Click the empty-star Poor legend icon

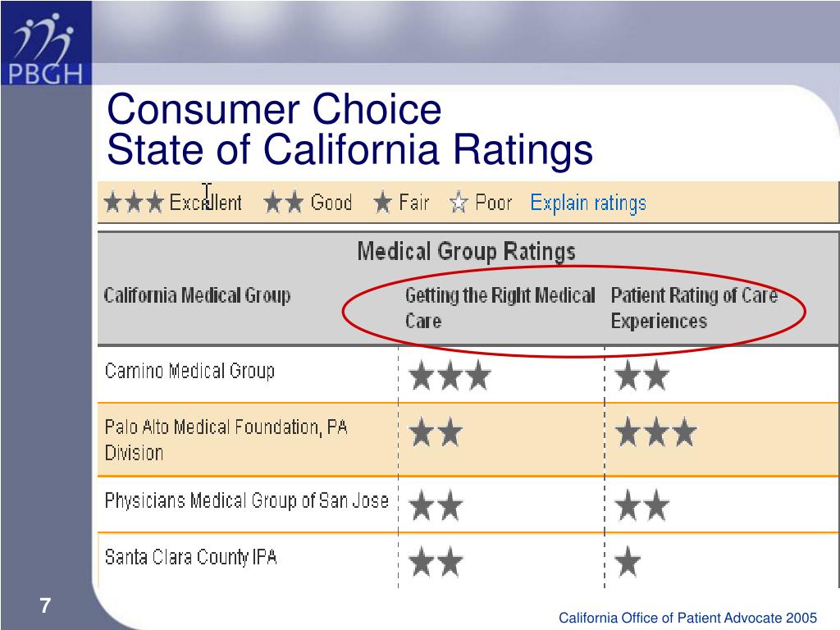[459, 203]
